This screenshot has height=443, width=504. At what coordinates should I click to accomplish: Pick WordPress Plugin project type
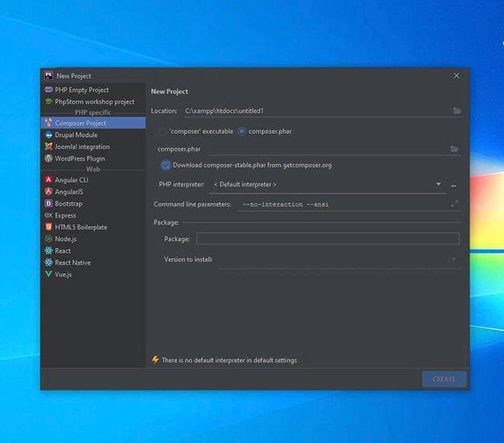click(x=93, y=159)
